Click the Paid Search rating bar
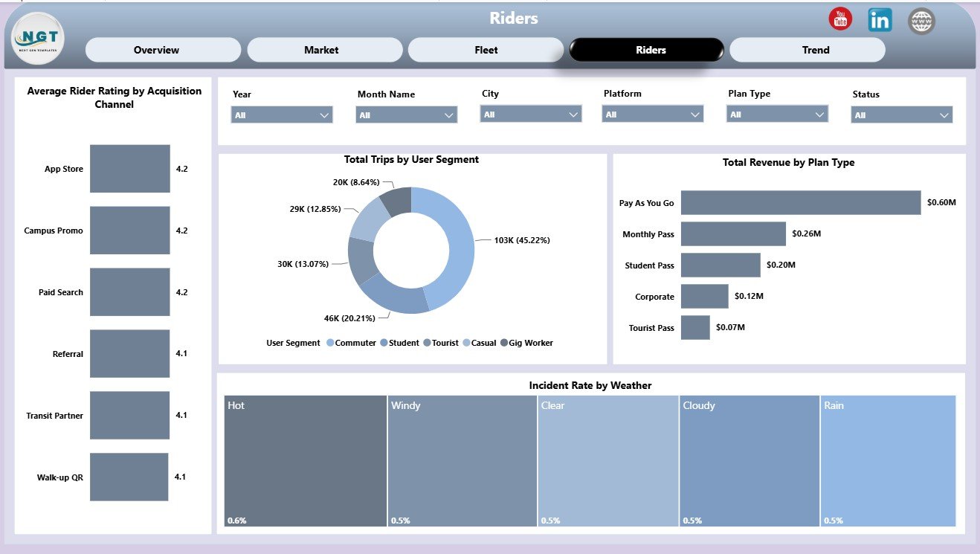This screenshot has height=554, width=980. pos(130,292)
